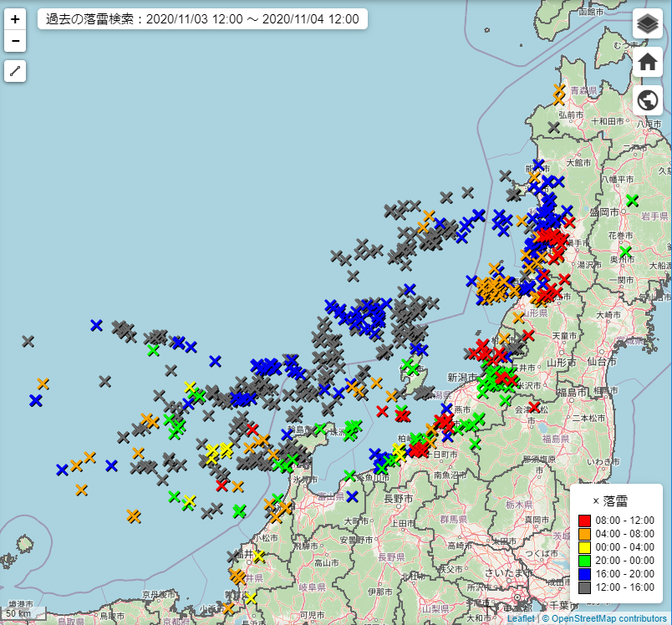Expand the map layers control
Screen dimensions: 672x625
647,23
